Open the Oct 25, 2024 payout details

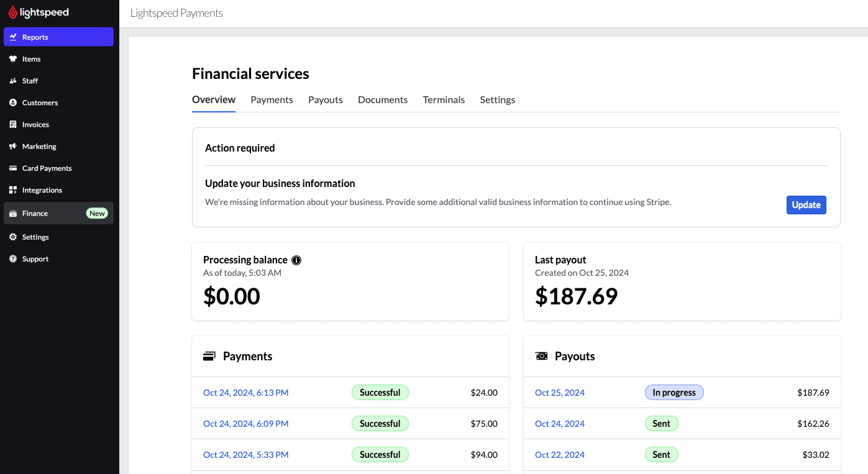pos(559,392)
